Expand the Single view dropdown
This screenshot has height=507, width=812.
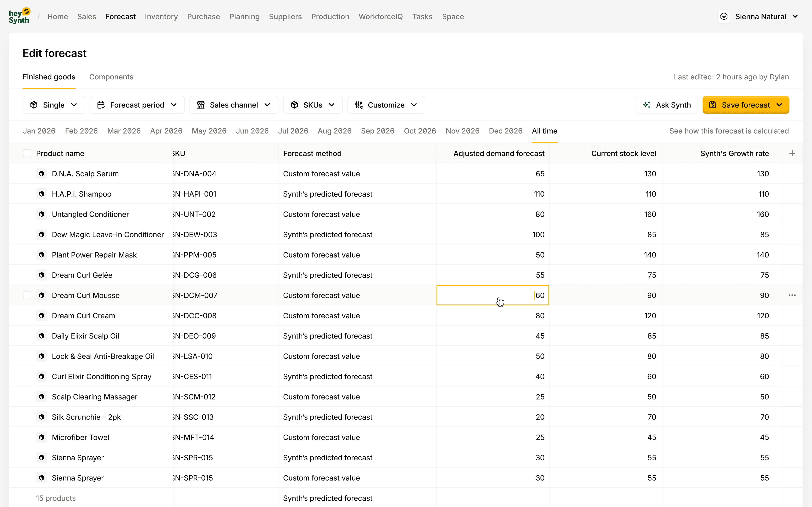[x=54, y=105]
